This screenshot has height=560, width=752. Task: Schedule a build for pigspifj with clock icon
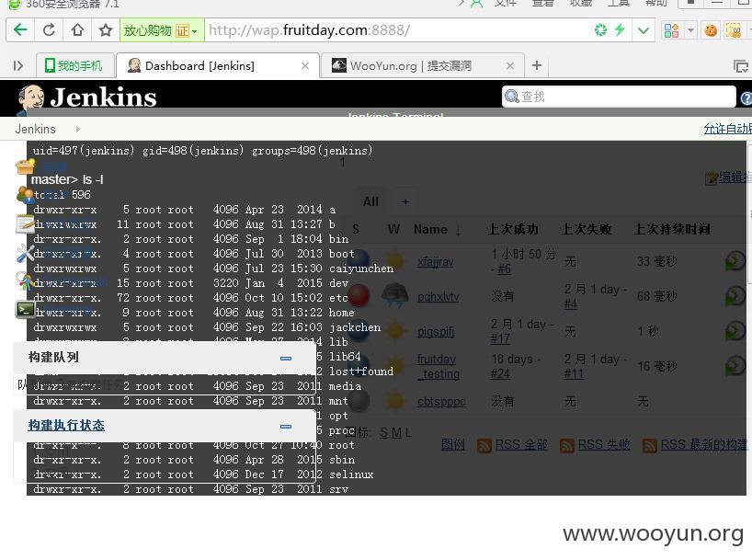click(735, 331)
